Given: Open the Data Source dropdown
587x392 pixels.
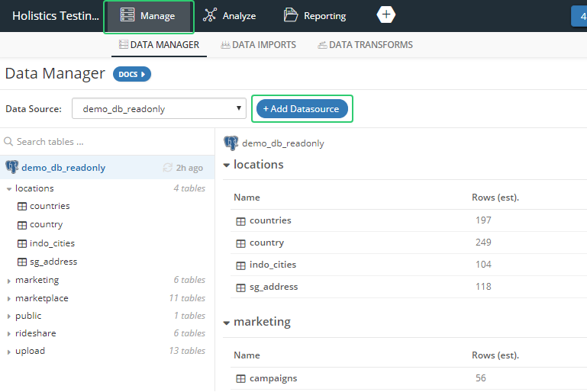Looking at the screenshot, I should [x=159, y=109].
